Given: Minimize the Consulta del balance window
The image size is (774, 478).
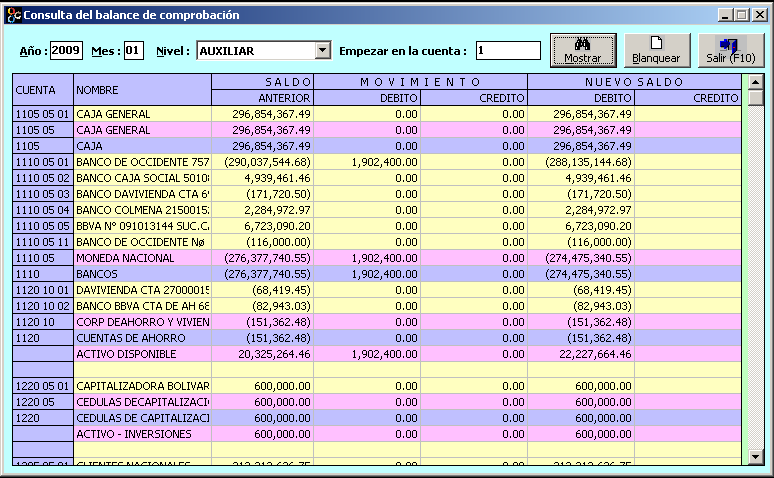Looking at the screenshot, I should 724,15.
